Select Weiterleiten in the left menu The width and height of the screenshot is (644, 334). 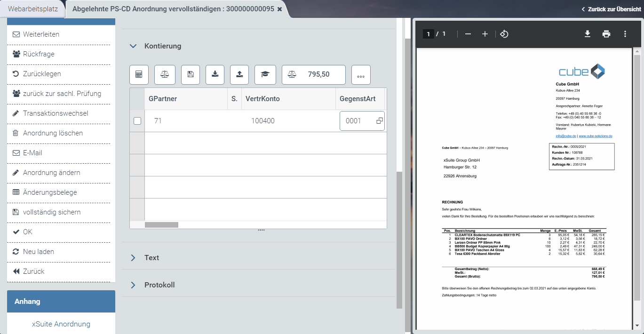point(41,34)
